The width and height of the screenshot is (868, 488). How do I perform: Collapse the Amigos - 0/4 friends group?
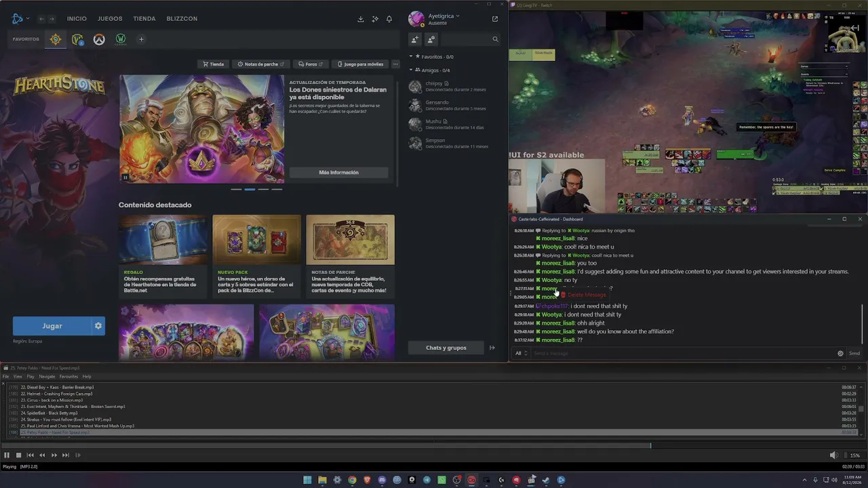(411, 70)
